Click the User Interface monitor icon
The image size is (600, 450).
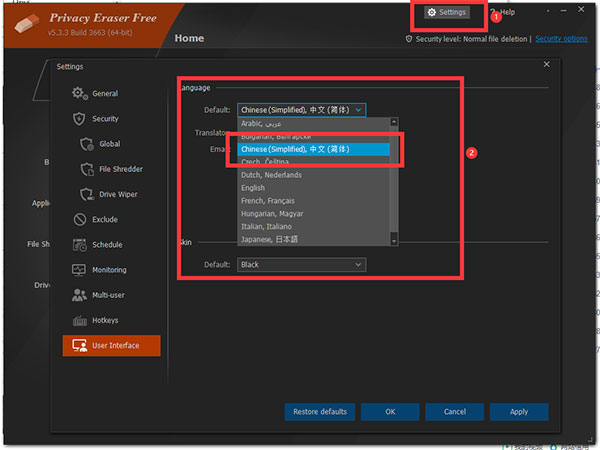point(80,346)
